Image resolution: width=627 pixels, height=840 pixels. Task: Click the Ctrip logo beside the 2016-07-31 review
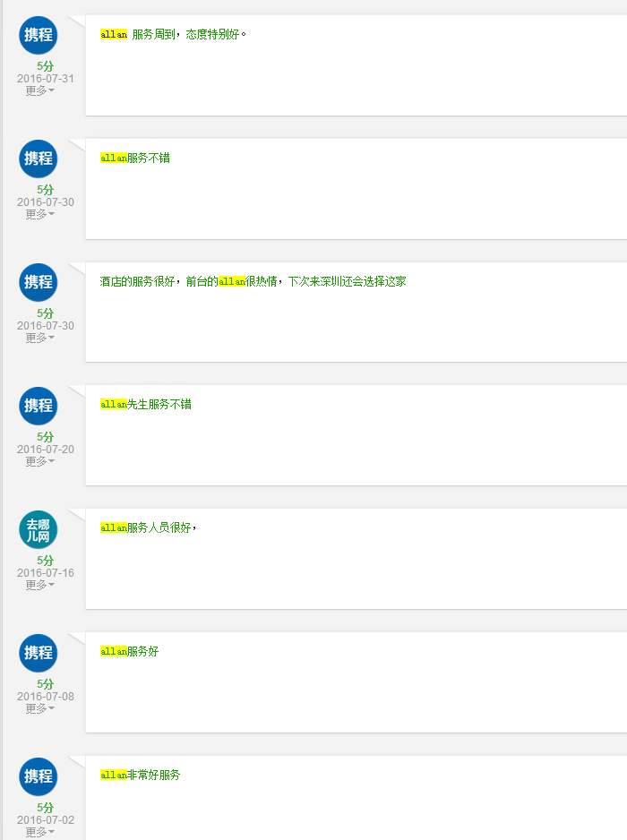coord(39,35)
